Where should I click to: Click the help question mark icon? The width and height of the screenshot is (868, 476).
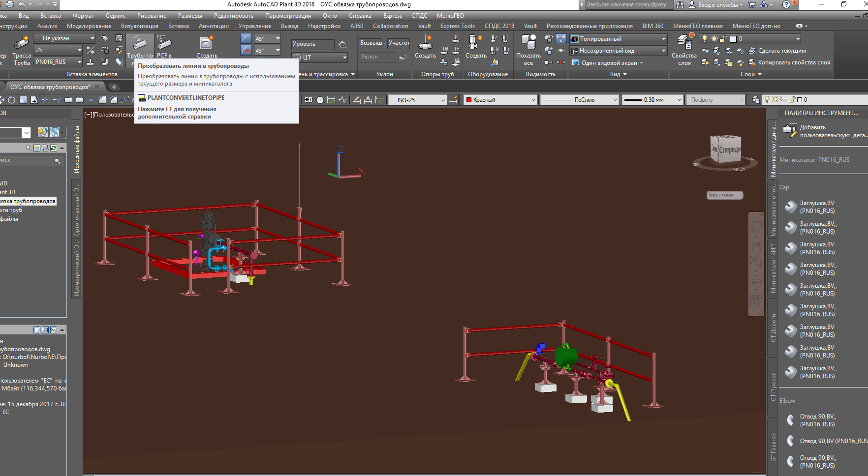tap(786, 4)
